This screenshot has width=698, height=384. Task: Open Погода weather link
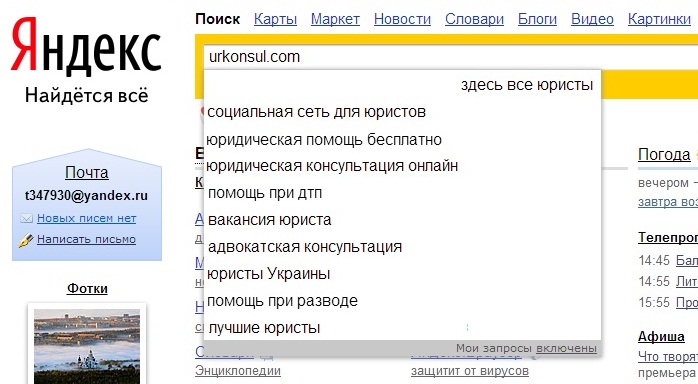[x=664, y=154]
